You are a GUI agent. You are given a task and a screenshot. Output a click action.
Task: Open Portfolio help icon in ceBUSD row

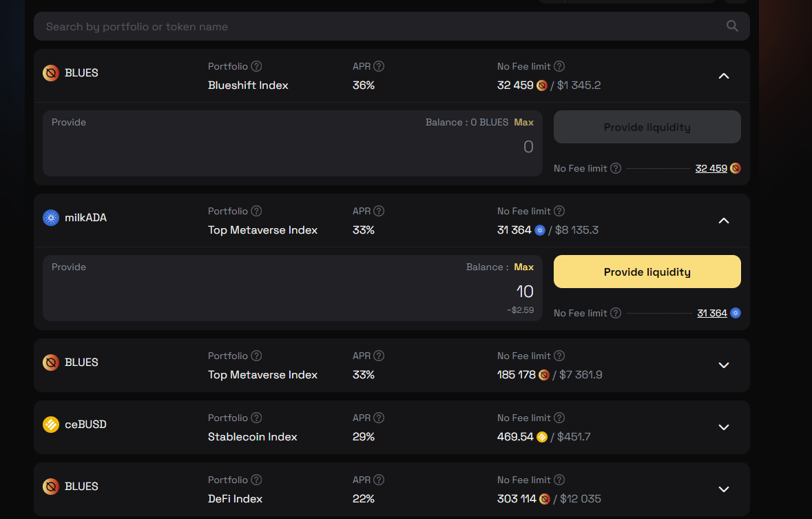click(256, 418)
